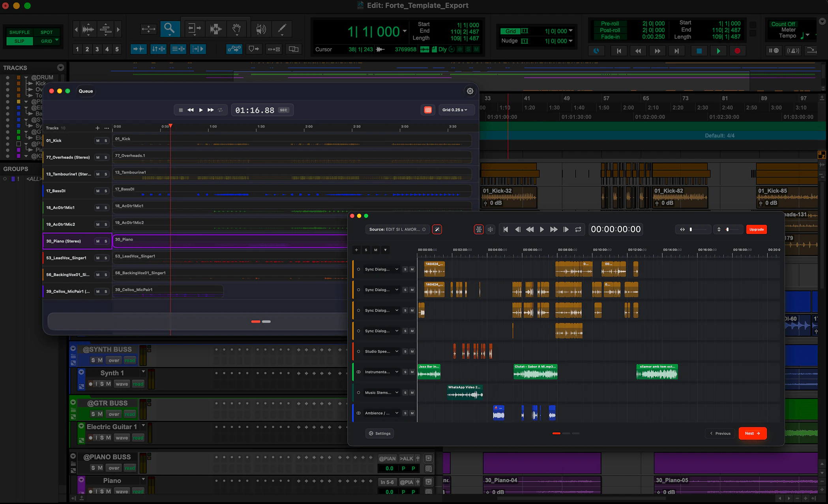Screen dimensions: 828x504
Task: Click the Wait for Note MIDI icon
Action: [774, 51]
